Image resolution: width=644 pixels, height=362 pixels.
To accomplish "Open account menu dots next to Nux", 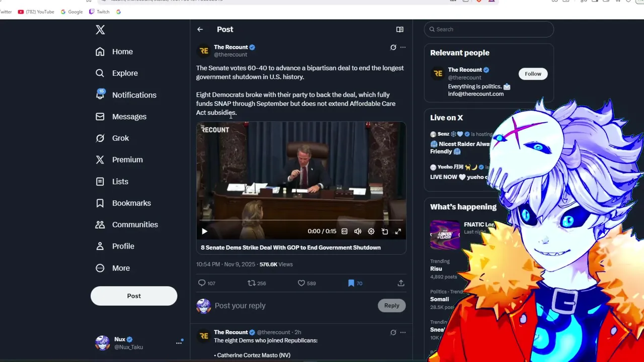I will (x=179, y=343).
